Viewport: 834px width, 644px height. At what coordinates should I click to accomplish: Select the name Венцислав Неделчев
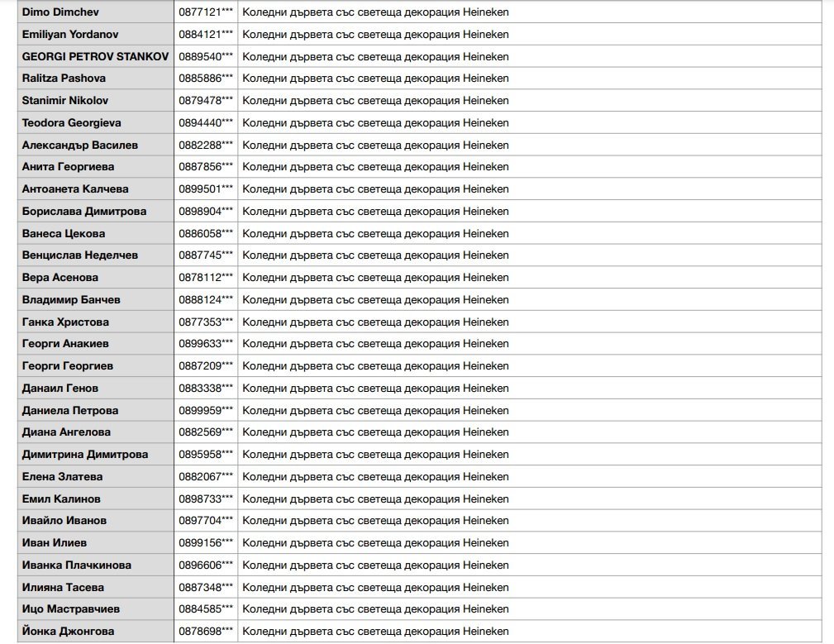(x=80, y=255)
